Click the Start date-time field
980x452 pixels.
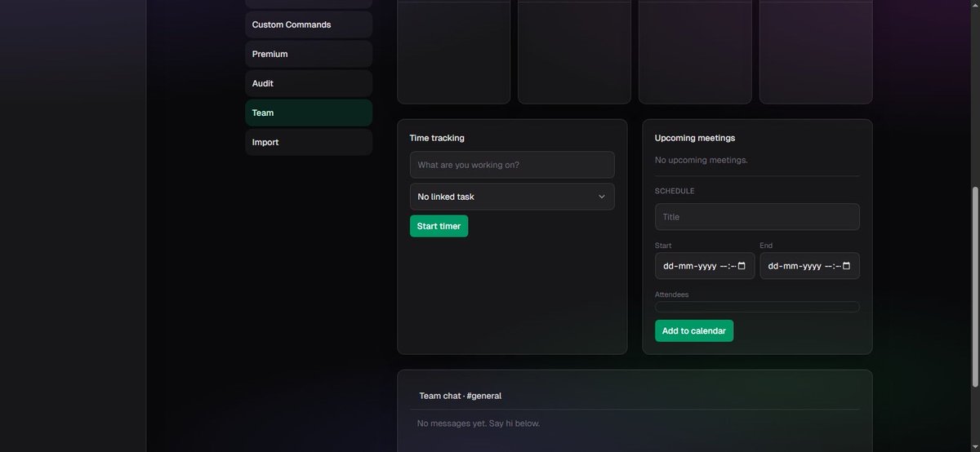tap(705, 266)
